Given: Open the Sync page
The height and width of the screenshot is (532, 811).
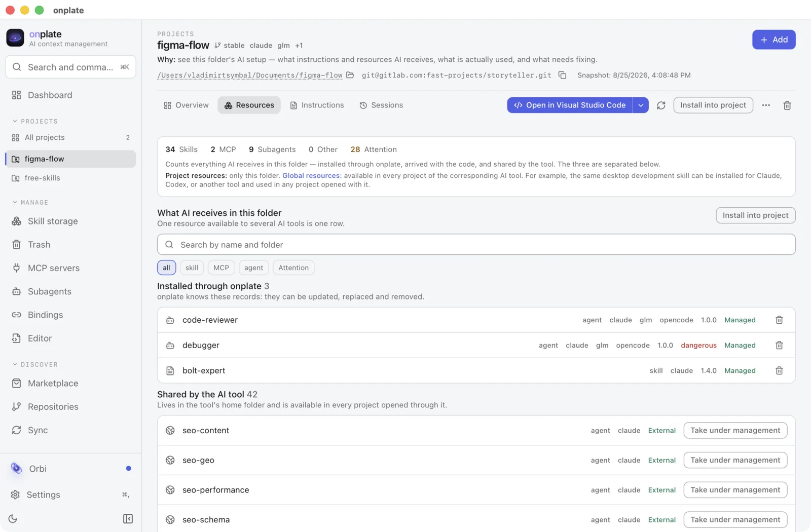Looking at the screenshot, I should tap(70, 430).
